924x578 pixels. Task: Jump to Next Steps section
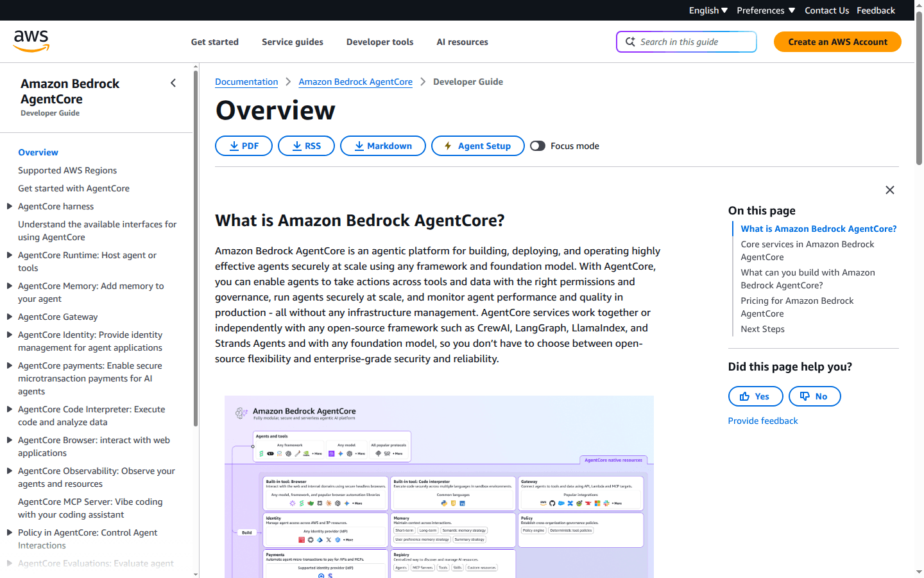click(762, 329)
